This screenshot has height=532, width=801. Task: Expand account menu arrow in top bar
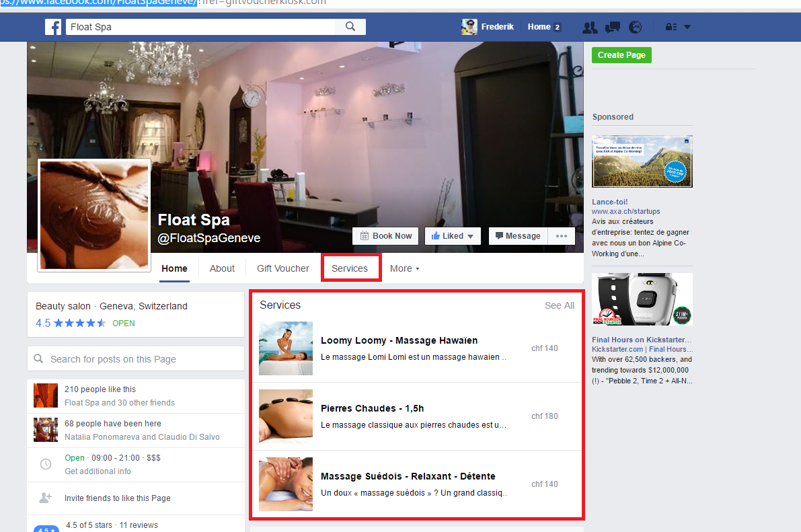click(x=687, y=27)
